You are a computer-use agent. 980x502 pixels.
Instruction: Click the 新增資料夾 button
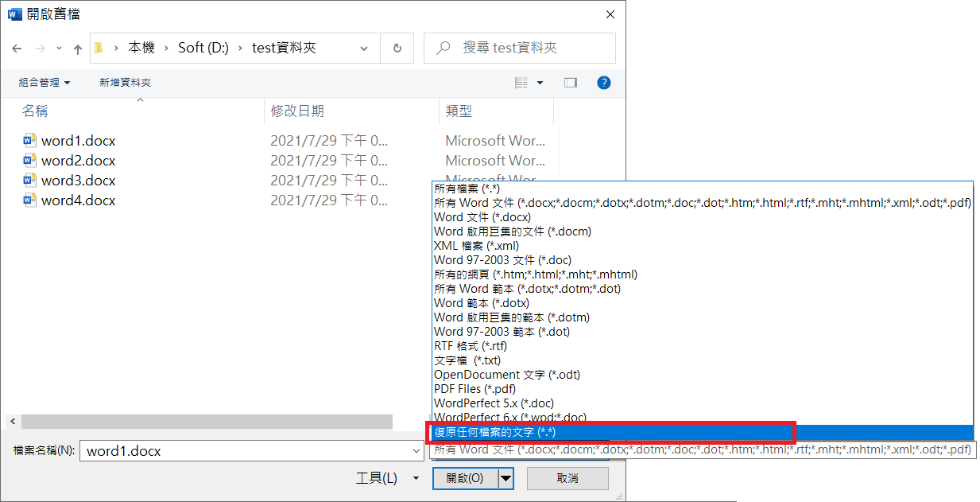click(125, 83)
